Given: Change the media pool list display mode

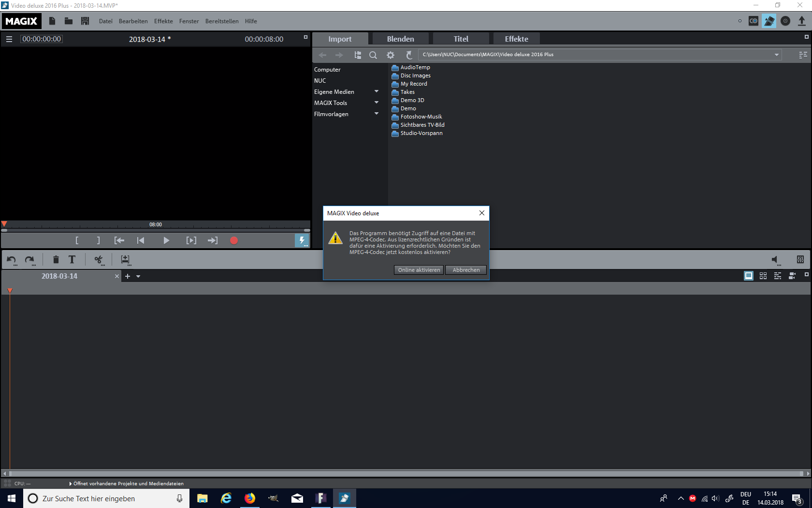Looking at the screenshot, I should tap(803, 55).
